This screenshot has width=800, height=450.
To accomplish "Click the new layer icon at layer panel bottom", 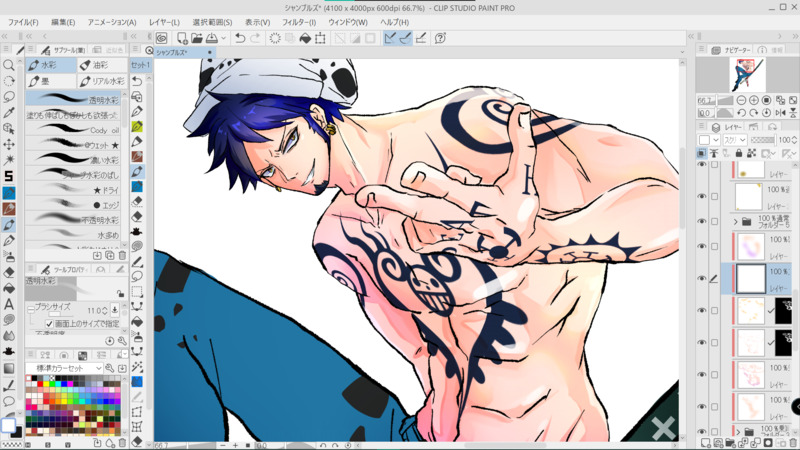I will coord(706,443).
